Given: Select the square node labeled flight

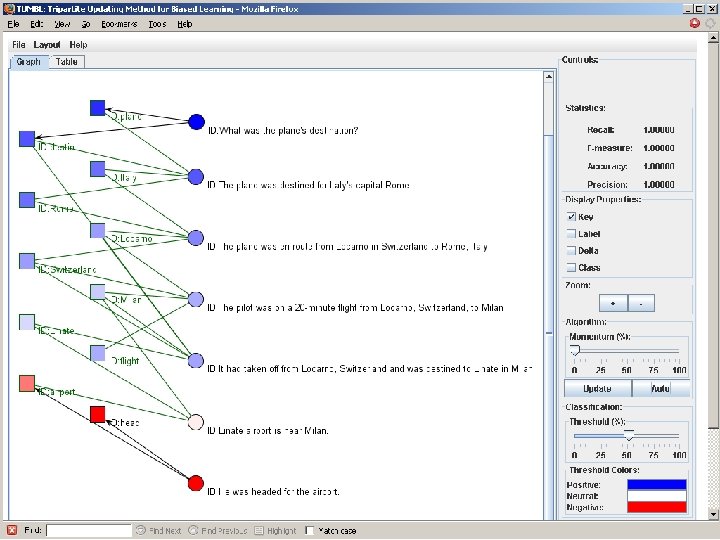Looking at the screenshot, I should (x=97, y=353).
